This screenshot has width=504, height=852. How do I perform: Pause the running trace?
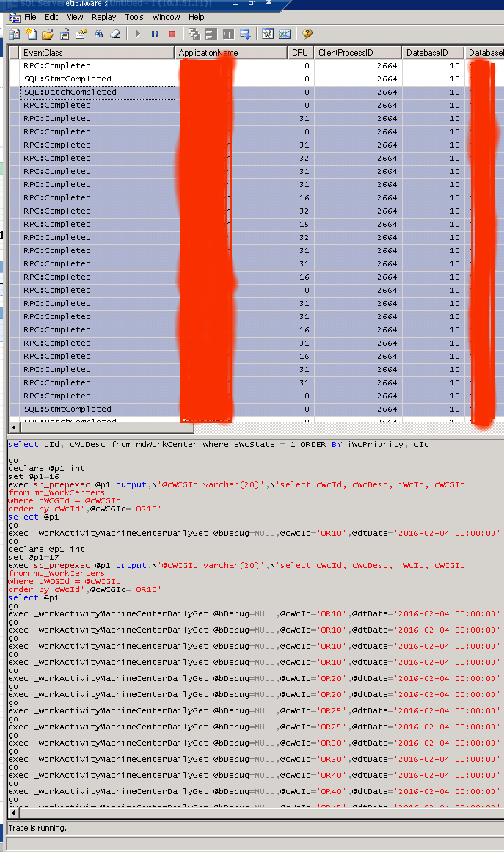pos(155,34)
